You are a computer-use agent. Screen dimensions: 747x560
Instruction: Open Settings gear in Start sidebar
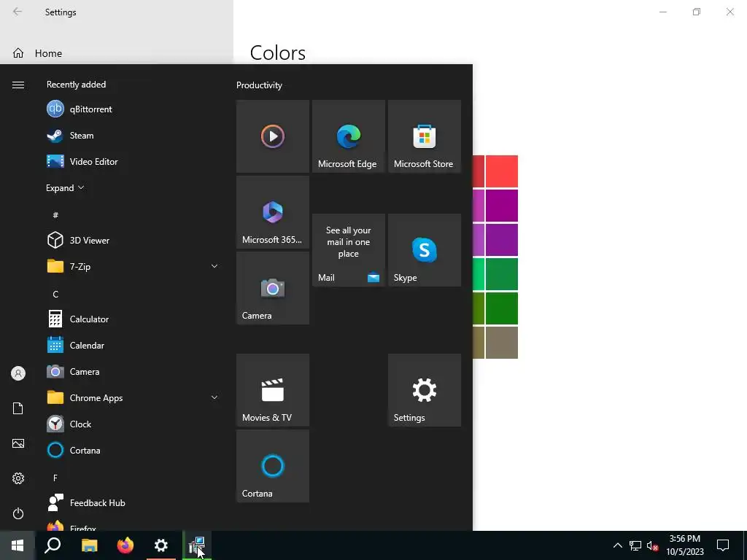[18, 478]
